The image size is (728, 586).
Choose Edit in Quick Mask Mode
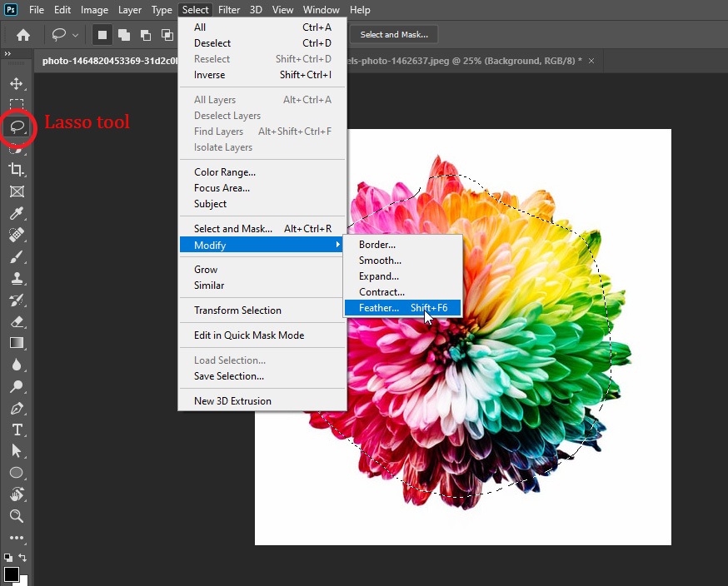coord(262,335)
